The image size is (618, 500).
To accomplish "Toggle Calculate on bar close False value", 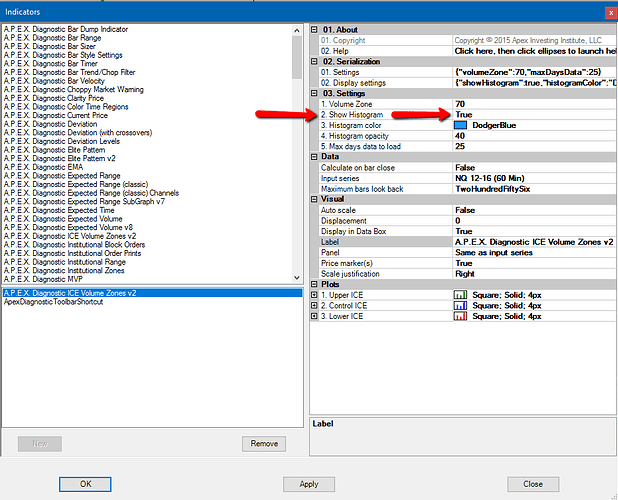I will (x=535, y=168).
